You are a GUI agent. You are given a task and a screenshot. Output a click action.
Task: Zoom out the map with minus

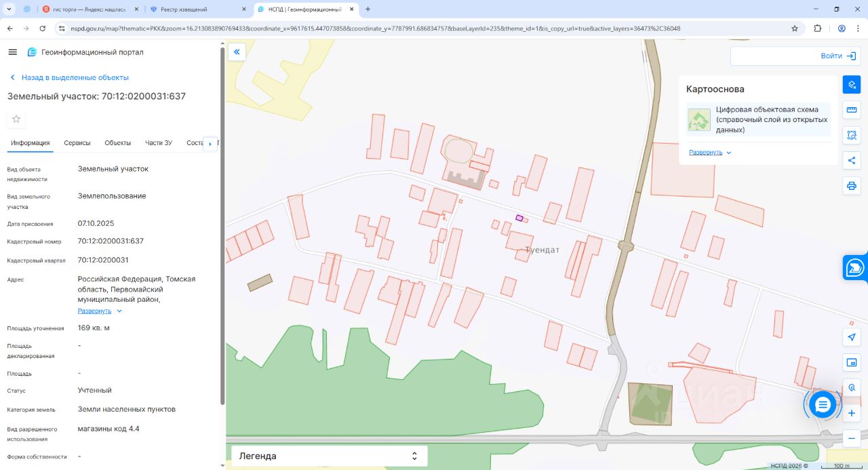(x=852, y=439)
